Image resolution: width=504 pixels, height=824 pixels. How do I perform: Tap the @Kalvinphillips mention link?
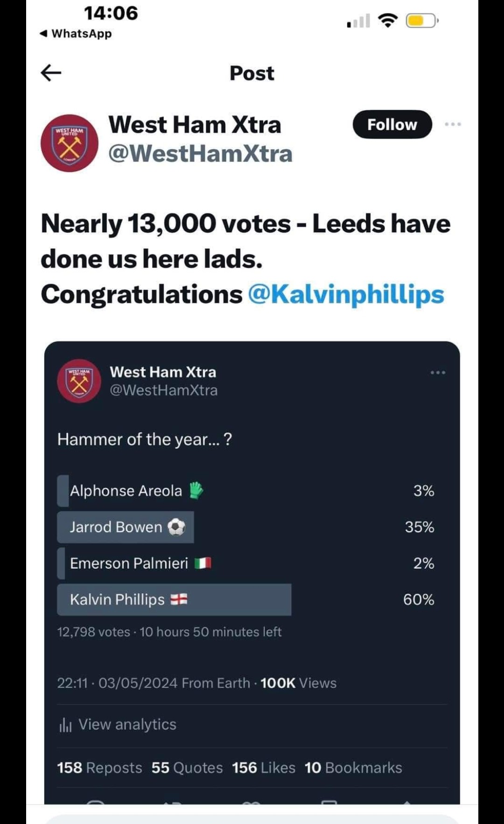346,294
